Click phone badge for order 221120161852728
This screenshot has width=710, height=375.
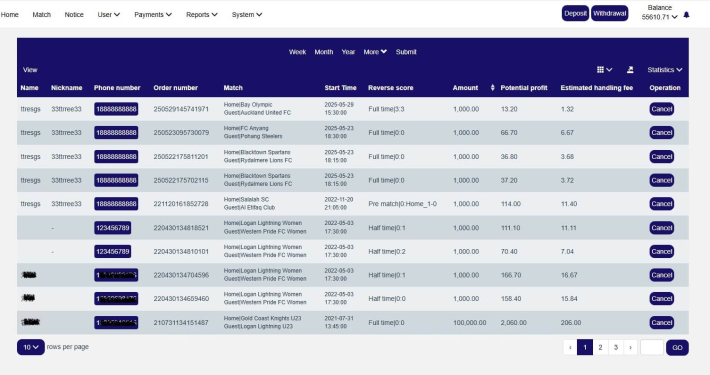pos(116,204)
